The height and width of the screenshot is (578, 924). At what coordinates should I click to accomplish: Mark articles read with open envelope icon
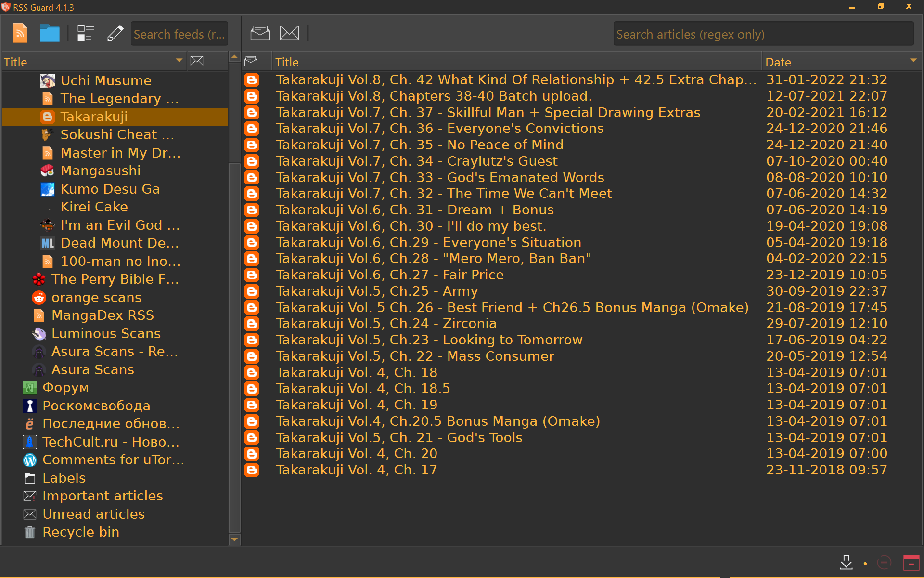260,33
